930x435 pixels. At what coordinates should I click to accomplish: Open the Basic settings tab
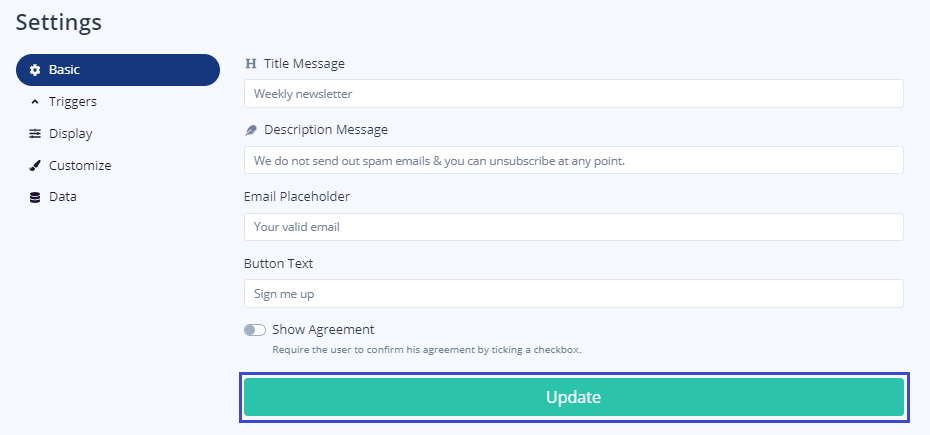click(118, 70)
